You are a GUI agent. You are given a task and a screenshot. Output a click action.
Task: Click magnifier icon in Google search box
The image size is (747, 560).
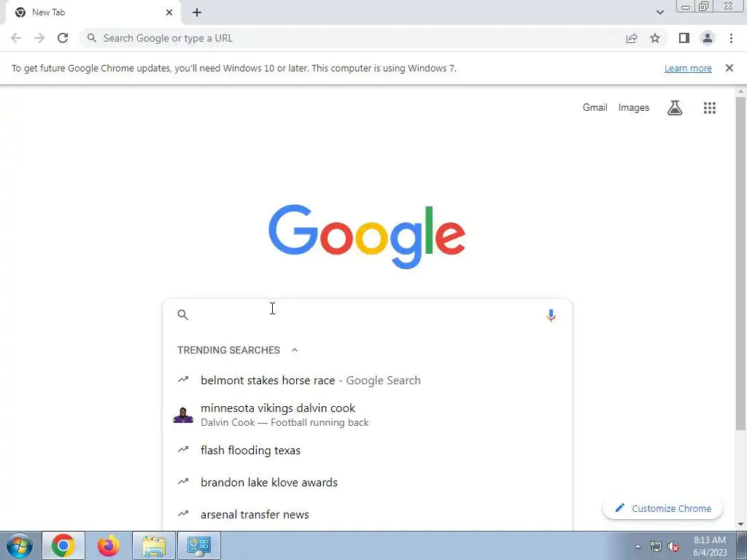[183, 315]
